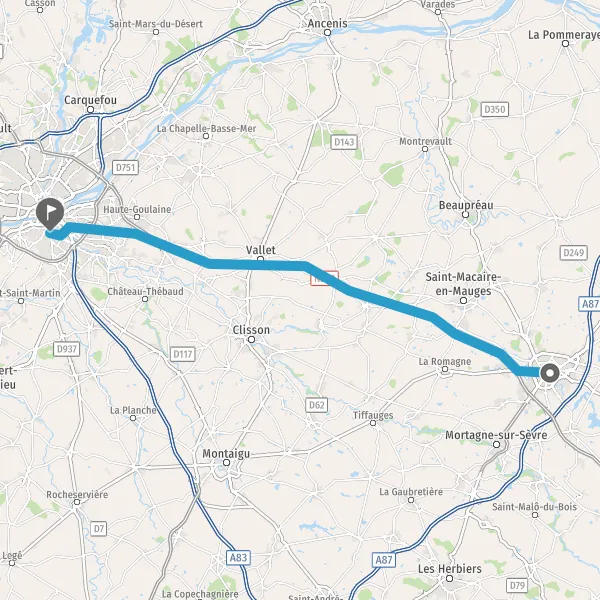The image size is (600, 600).
Task: Select the D751 road shield
Action: click(x=126, y=168)
